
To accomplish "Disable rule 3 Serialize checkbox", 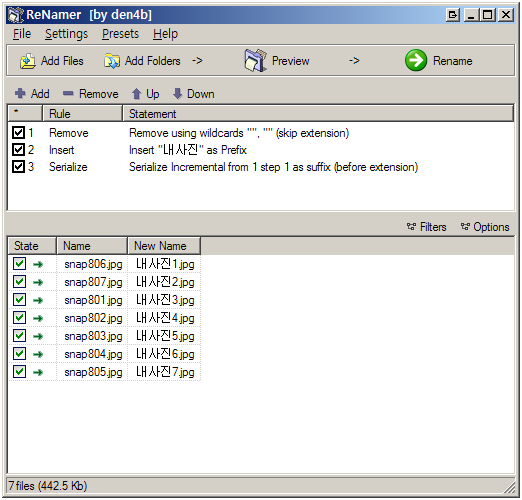I will pyautogui.click(x=18, y=166).
